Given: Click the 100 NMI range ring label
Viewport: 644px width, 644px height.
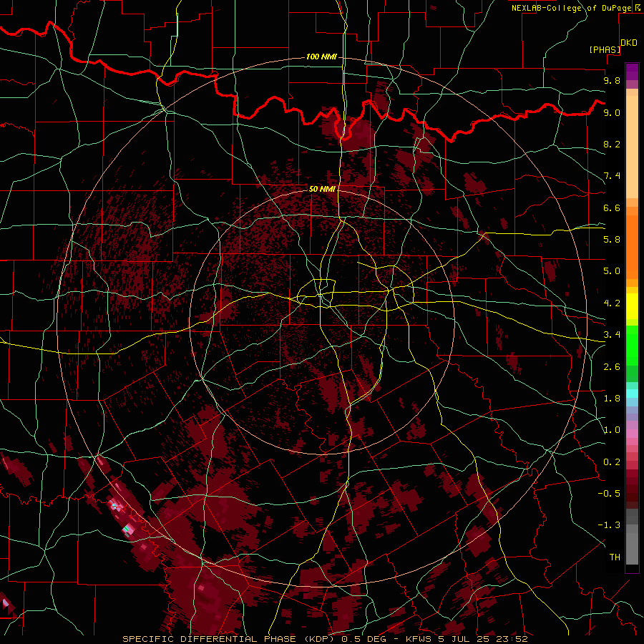Looking at the screenshot, I should click(321, 57).
